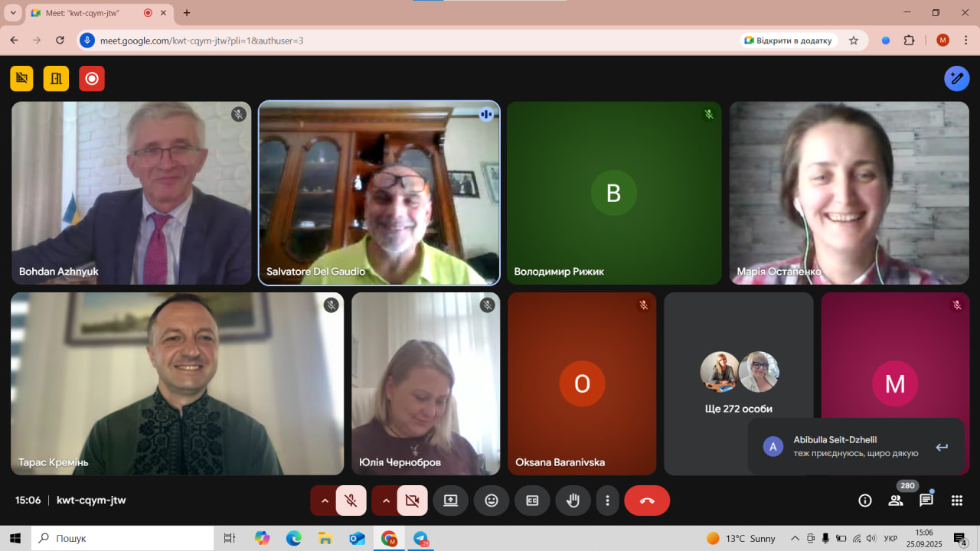Open the emoji reactions button
Image resolution: width=980 pixels, height=551 pixels.
[492, 500]
